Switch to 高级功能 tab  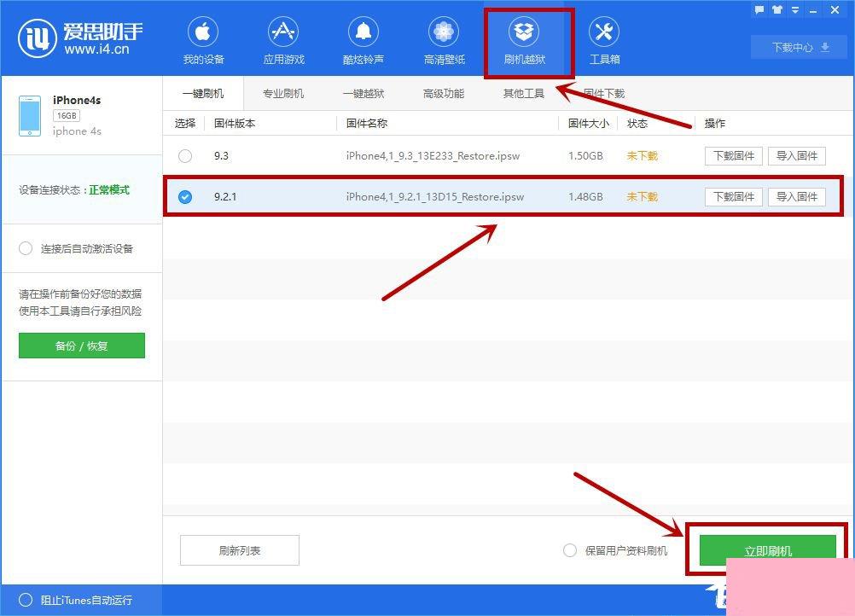pyautogui.click(x=444, y=93)
